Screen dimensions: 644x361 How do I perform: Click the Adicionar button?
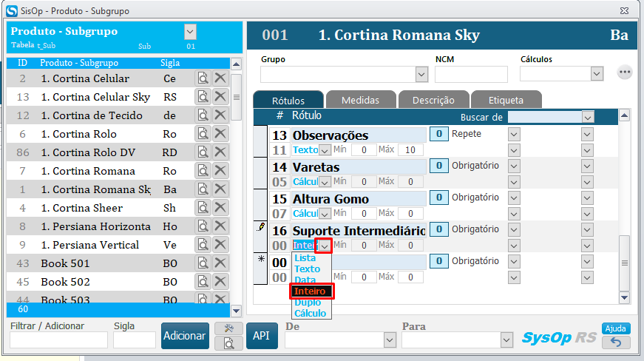[185, 336]
